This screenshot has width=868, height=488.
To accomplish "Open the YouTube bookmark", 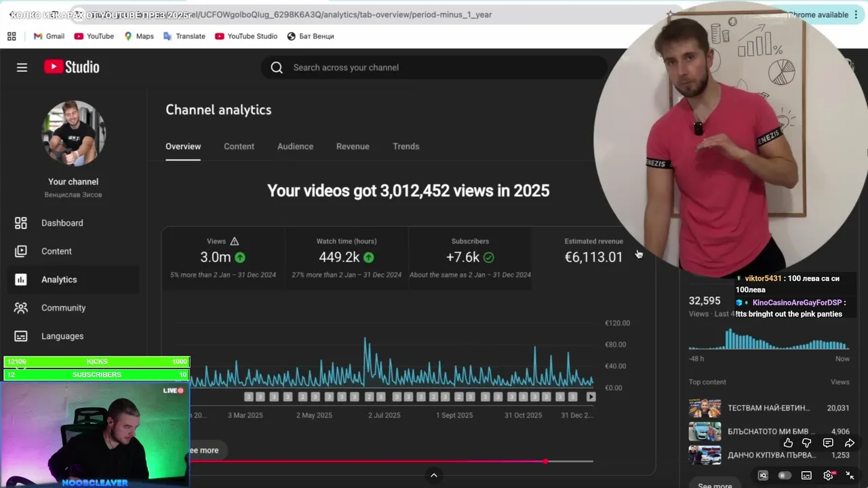I will pyautogui.click(x=94, y=36).
